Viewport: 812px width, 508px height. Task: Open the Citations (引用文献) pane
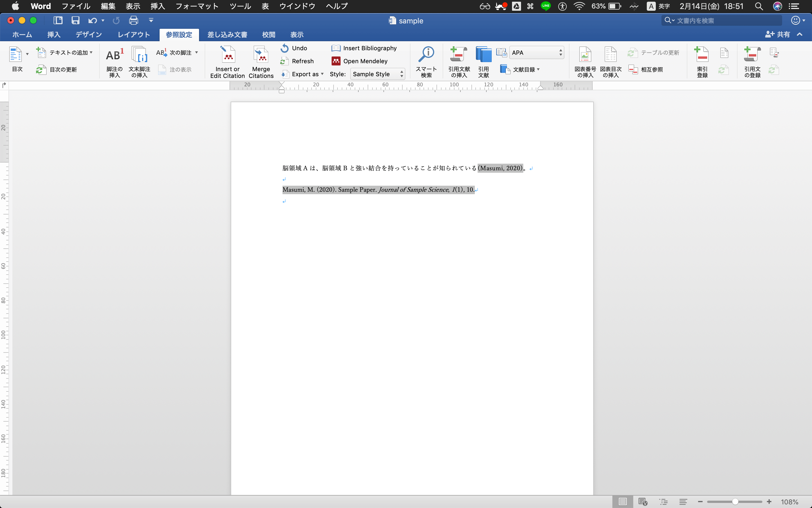click(x=484, y=62)
